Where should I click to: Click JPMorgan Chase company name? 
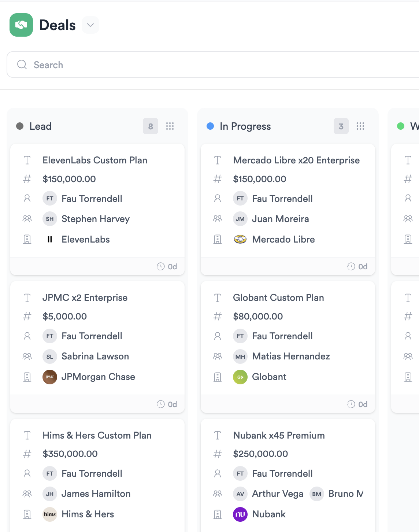click(x=98, y=377)
